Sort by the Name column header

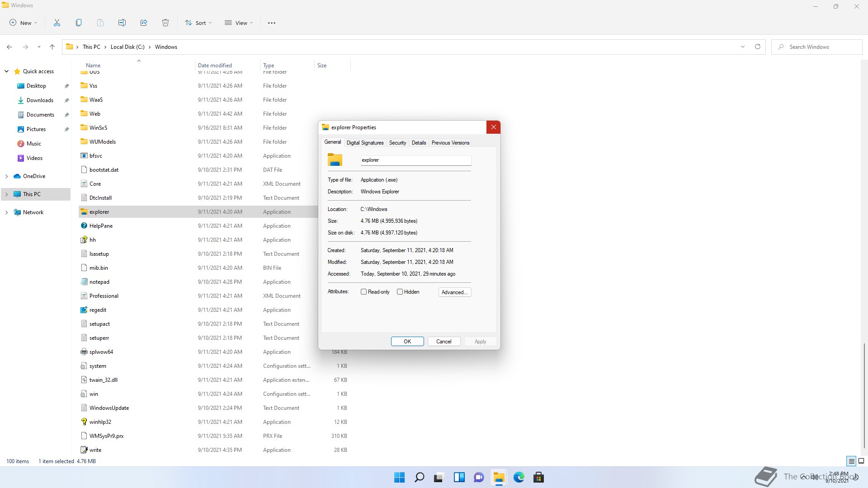point(138,65)
